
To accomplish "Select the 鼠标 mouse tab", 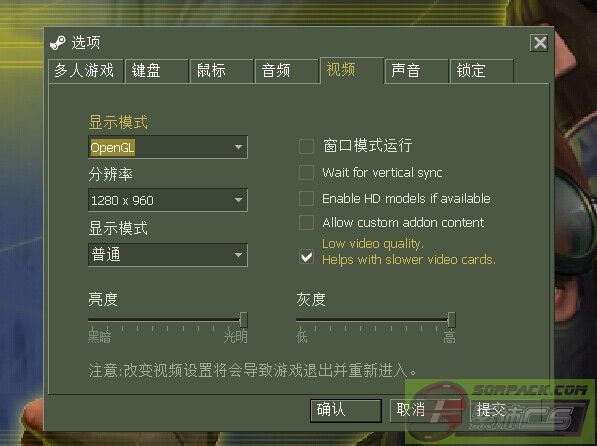I will 222,71.
